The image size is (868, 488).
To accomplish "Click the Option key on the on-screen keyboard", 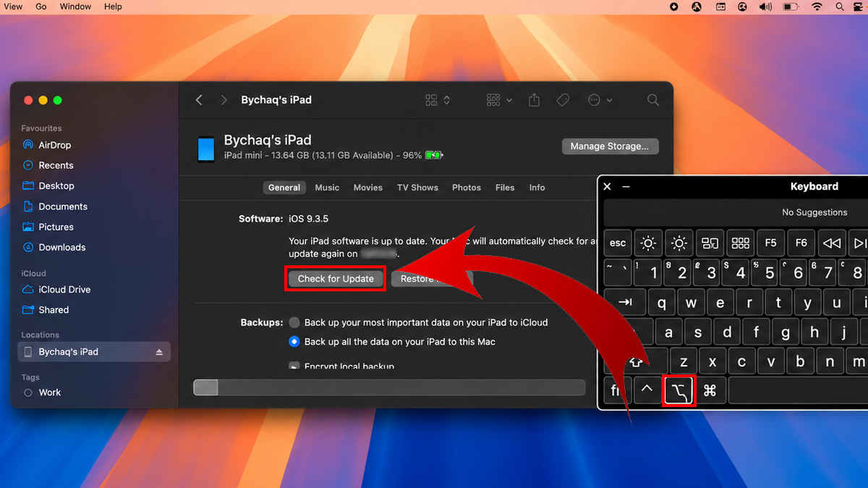I will [679, 391].
